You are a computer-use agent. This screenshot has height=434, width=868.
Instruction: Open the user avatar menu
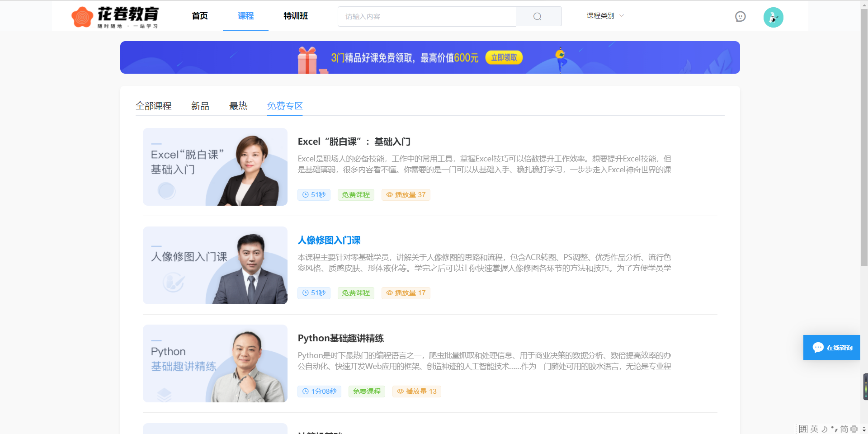click(773, 17)
